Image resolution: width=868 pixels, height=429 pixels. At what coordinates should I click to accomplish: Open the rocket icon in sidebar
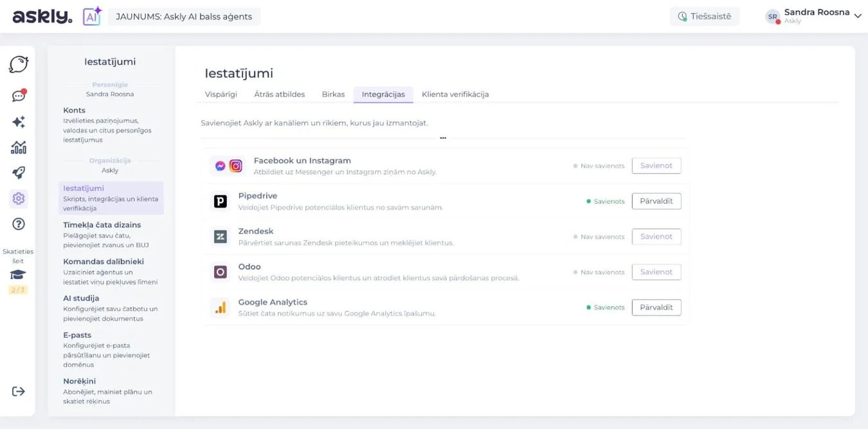pyautogui.click(x=19, y=172)
